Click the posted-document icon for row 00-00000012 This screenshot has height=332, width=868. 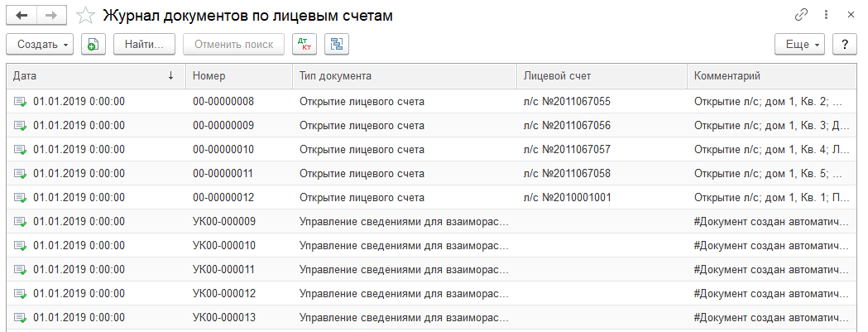[x=20, y=198]
